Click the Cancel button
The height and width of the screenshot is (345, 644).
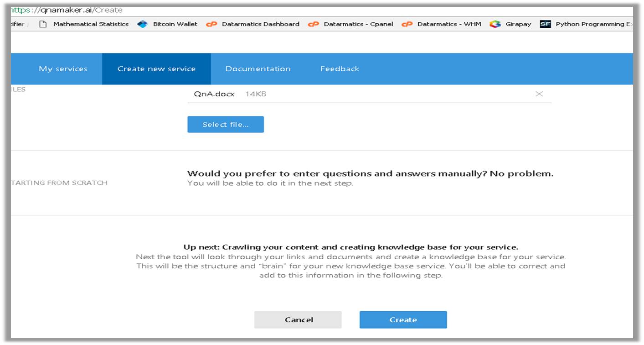coord(299,320)
